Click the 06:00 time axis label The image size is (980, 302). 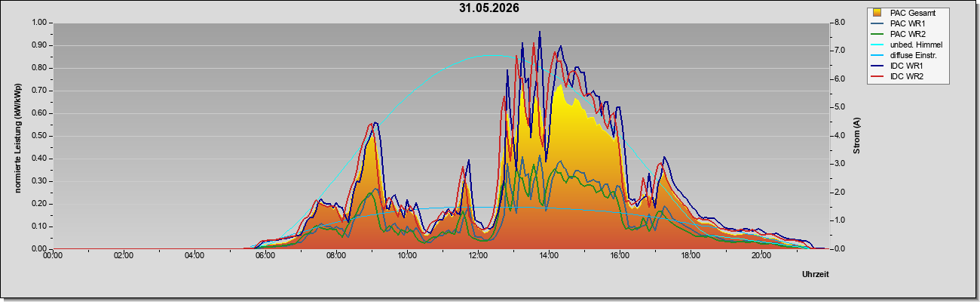pyautogui.click(x=265, y=255)
